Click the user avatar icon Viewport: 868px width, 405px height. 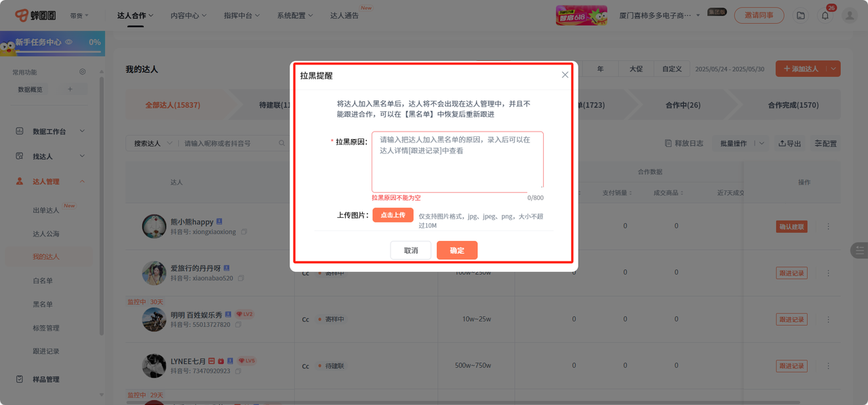[x=849, y=16]
